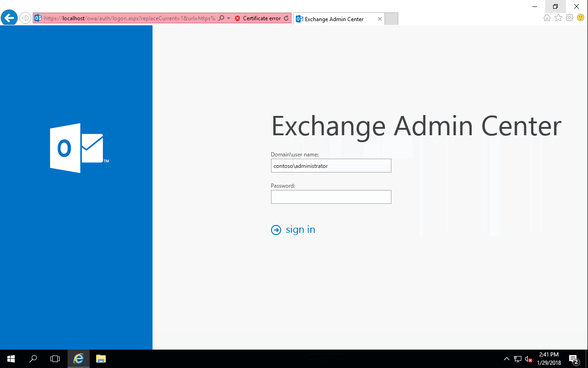This screenshot has height=368, width=588.
Task: Click the Home icon in browser toolbar
Action: [x=547, y=18]
